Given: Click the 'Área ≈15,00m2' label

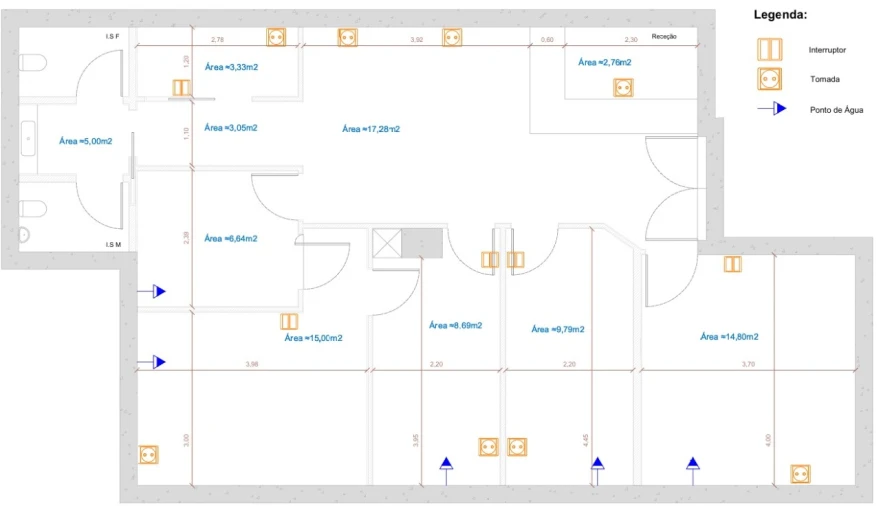Looking at the screenshot, I should click(313, 338).
